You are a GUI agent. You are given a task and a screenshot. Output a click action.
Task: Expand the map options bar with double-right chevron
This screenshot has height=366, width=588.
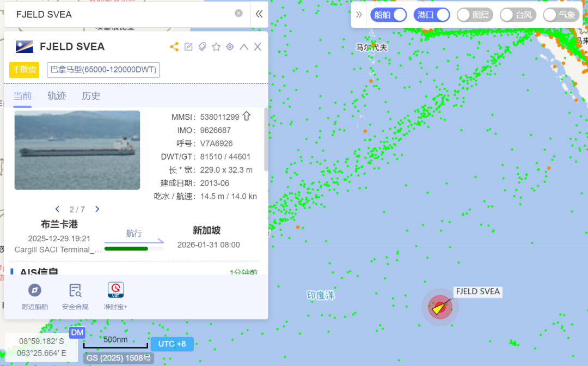[x=359, y=15]
